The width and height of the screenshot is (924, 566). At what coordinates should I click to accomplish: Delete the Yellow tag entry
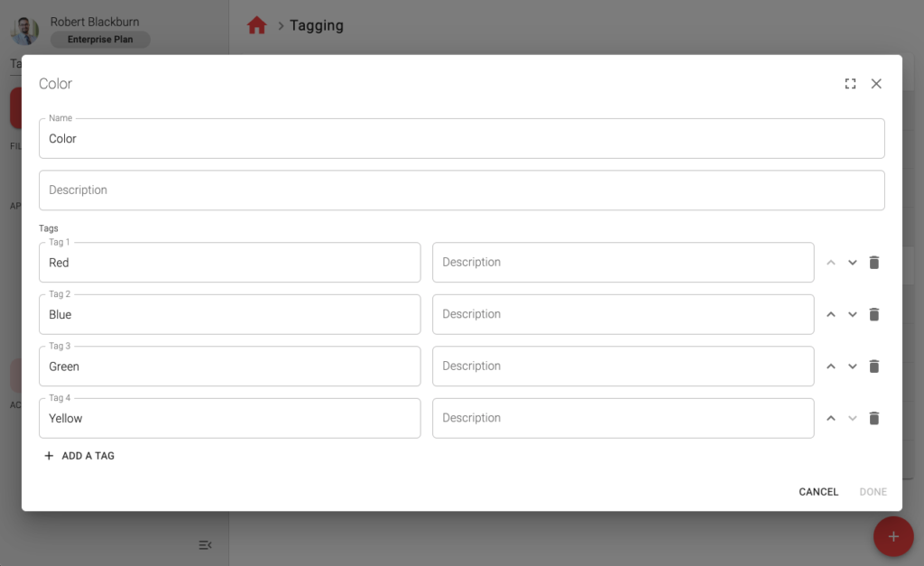tap(873, 419)
